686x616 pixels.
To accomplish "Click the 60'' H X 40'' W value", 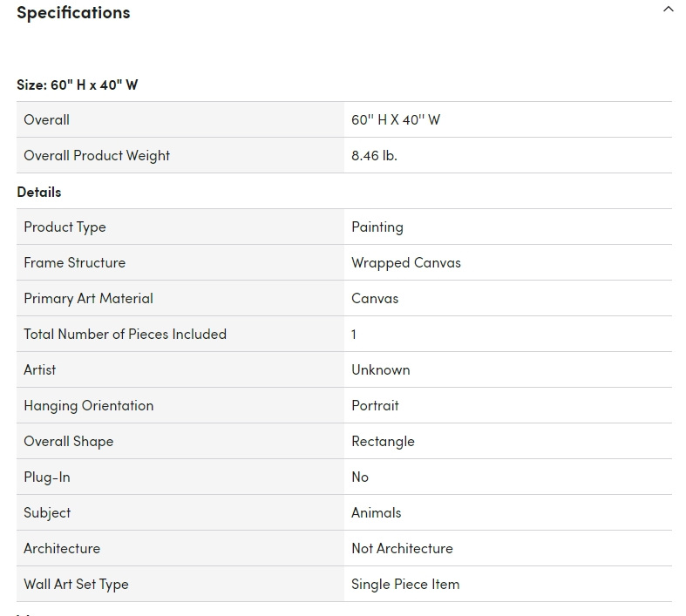I will coord(396,119).
